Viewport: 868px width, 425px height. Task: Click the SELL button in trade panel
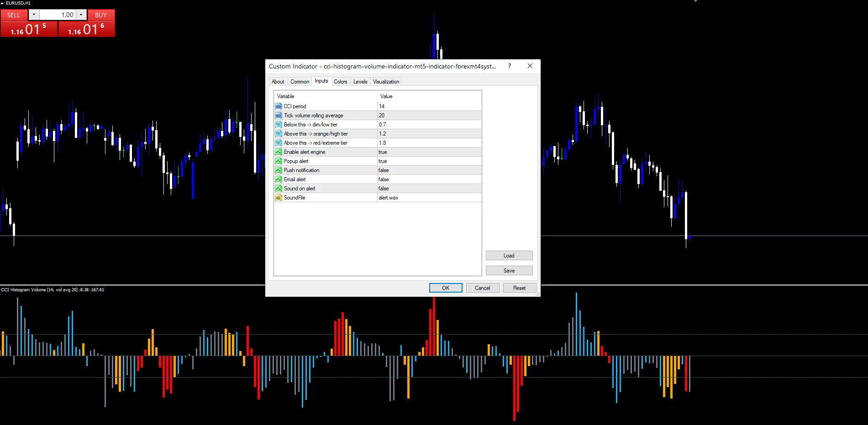[x=14, y=15]
